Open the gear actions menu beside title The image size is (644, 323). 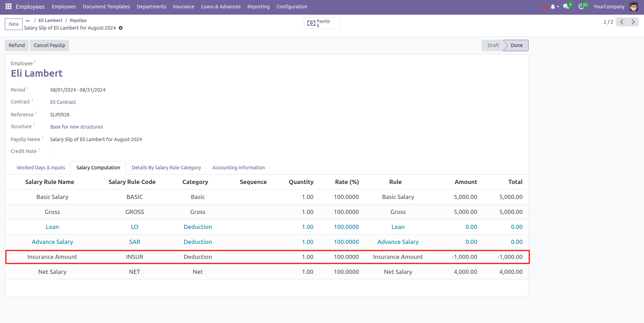121,28
